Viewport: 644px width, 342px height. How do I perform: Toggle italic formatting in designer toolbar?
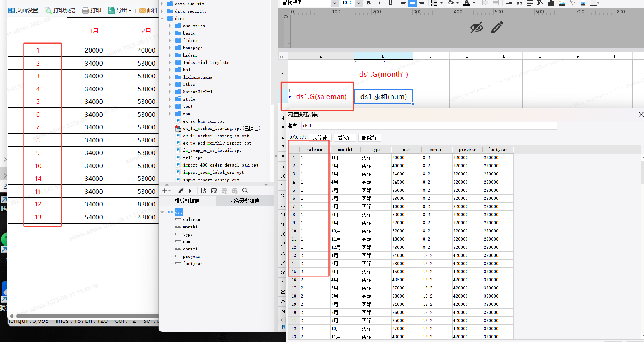tap(379, 3)
